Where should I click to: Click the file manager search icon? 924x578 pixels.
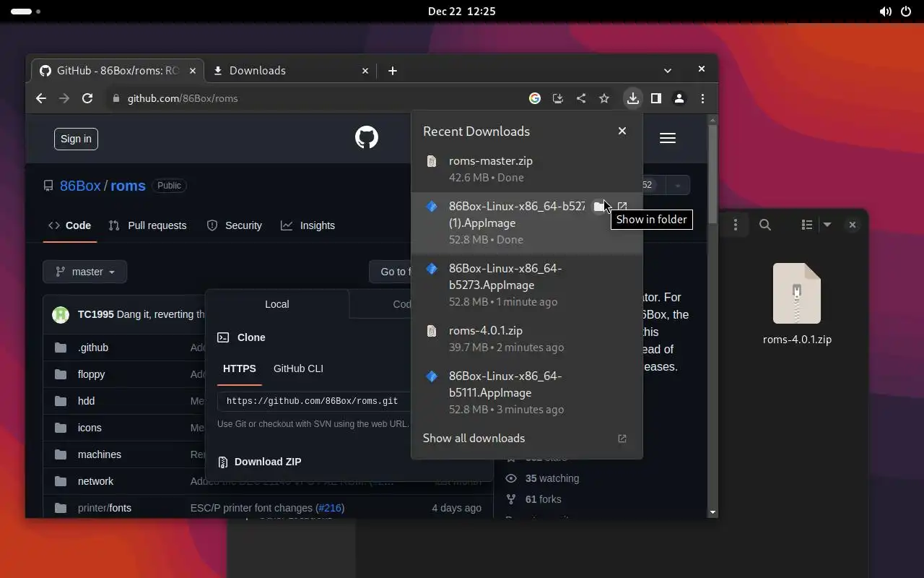pos(765,225)
